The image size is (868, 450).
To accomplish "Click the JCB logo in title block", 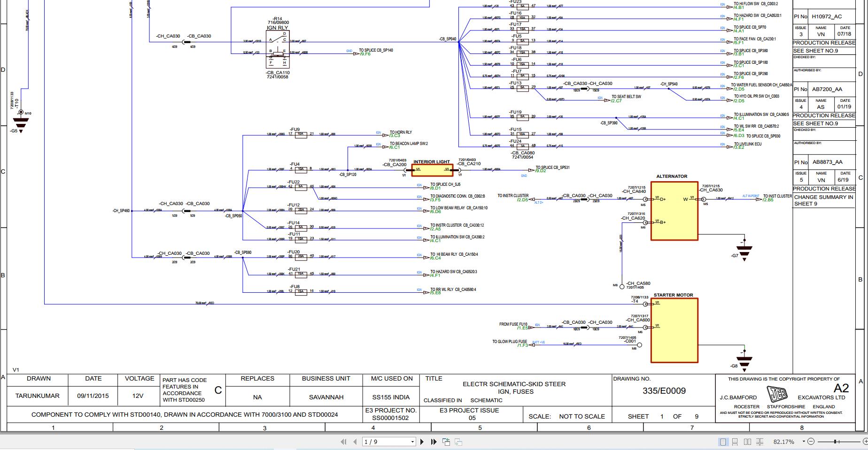I will click(777, 393).
